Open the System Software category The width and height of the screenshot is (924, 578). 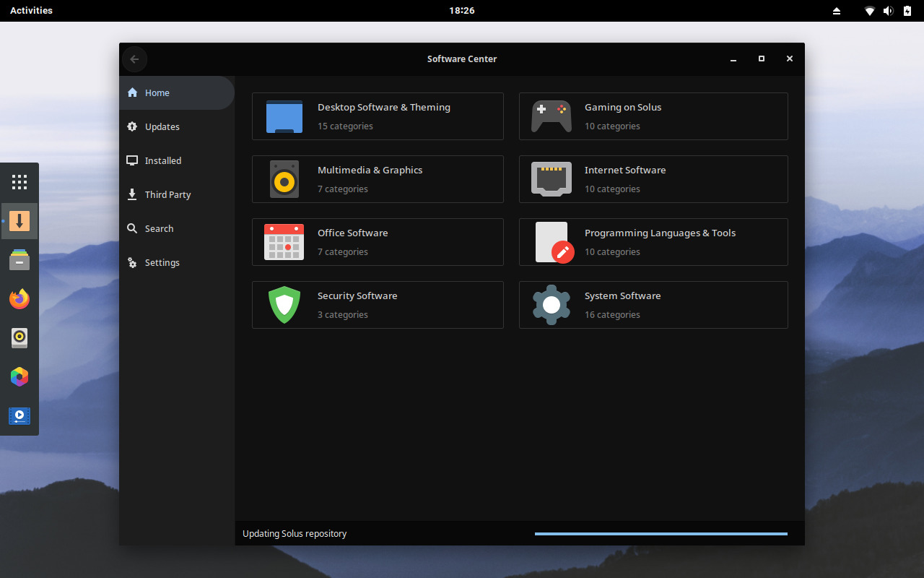[653, 304]
